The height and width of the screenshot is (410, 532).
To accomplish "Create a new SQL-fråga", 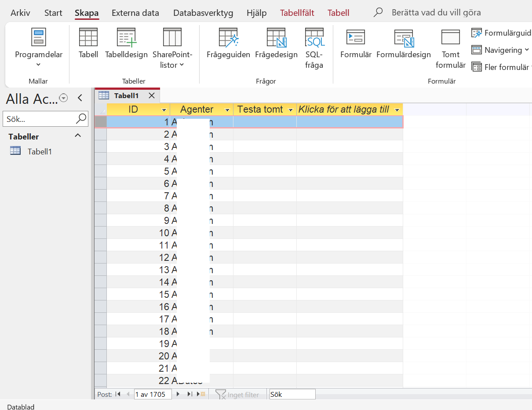I will [x=314, y=48].
